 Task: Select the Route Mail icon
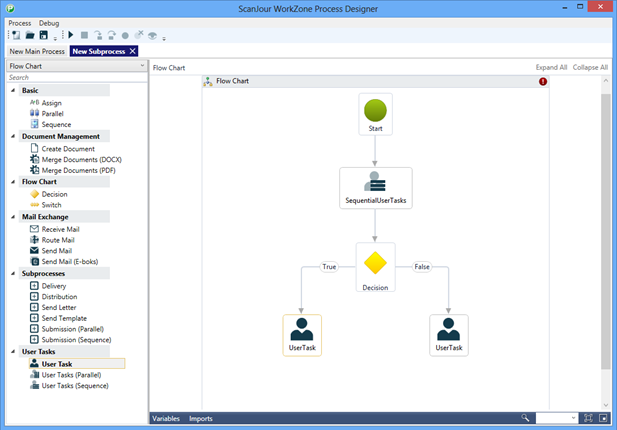[35, 240]
